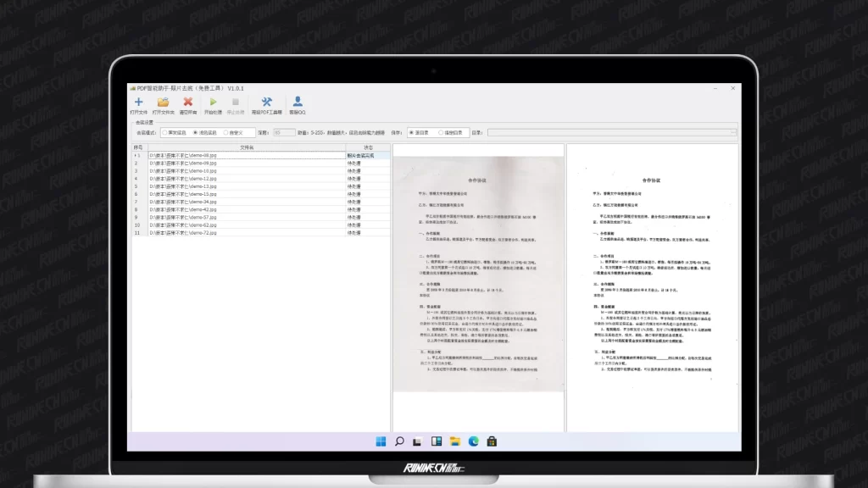Click the browse '...' button beside directory field
The height and width of the screenshot is (488, 868).
[733, 132]
